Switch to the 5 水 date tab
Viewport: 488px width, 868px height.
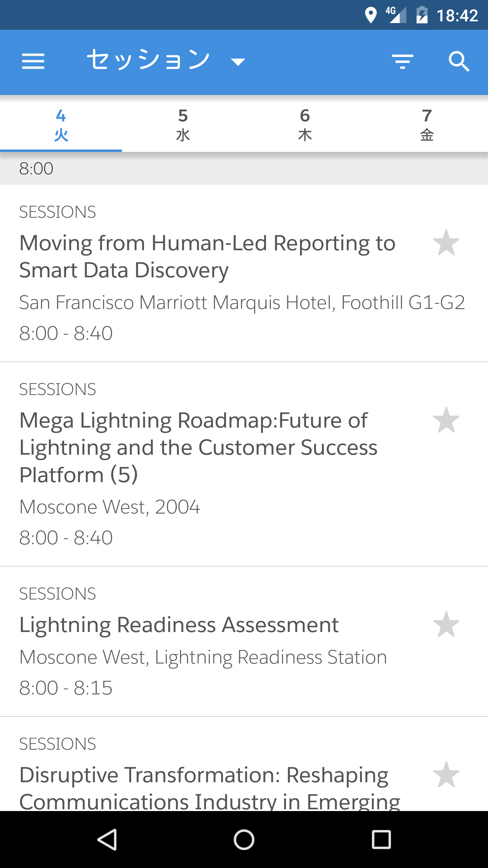pyautogui.click(x=183, y=125)
